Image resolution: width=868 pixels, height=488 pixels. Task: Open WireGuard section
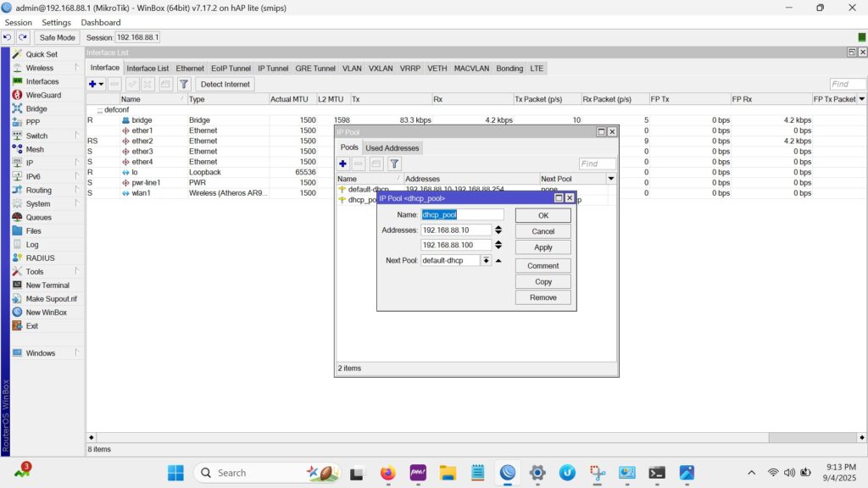click(x=43, y=95)
